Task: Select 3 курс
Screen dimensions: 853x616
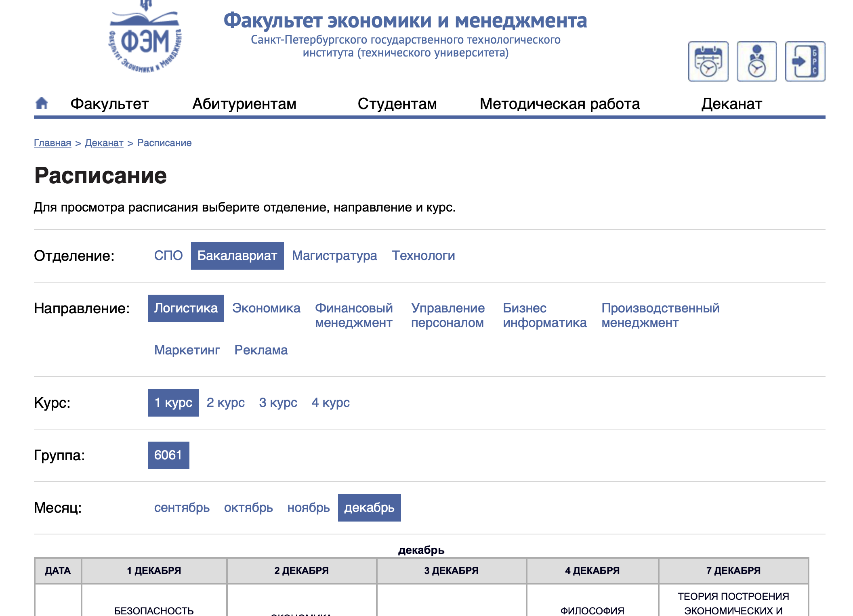Action: [278, 402]
